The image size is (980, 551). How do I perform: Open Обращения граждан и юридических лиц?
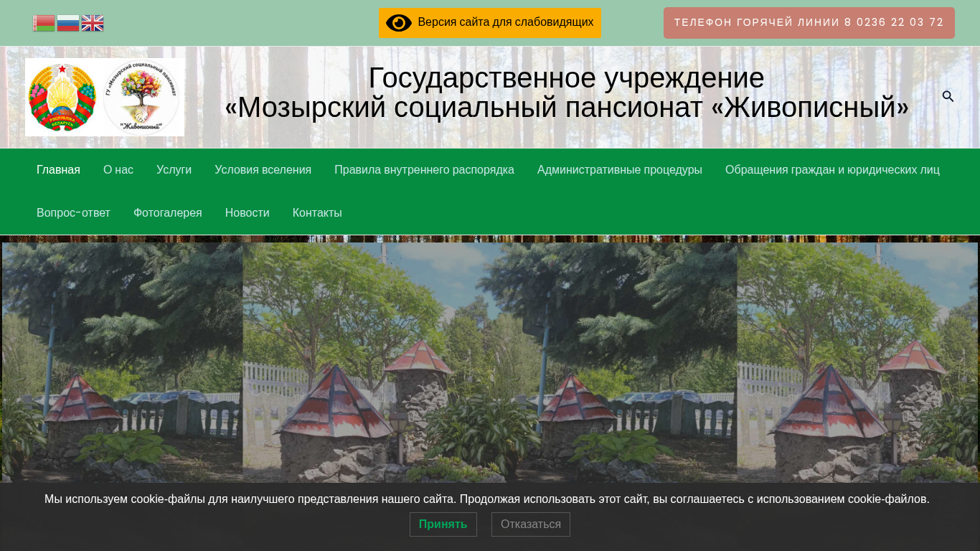click(832, 170)
